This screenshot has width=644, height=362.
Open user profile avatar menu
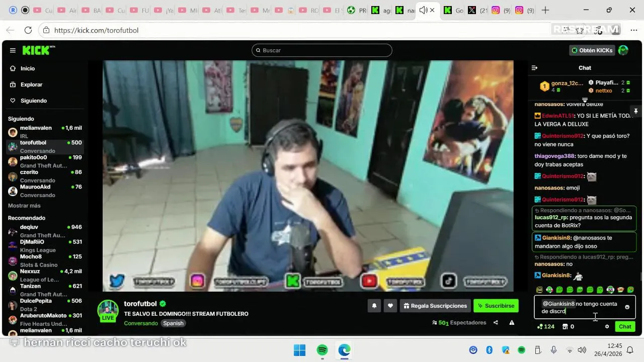(x=623, y=50)
